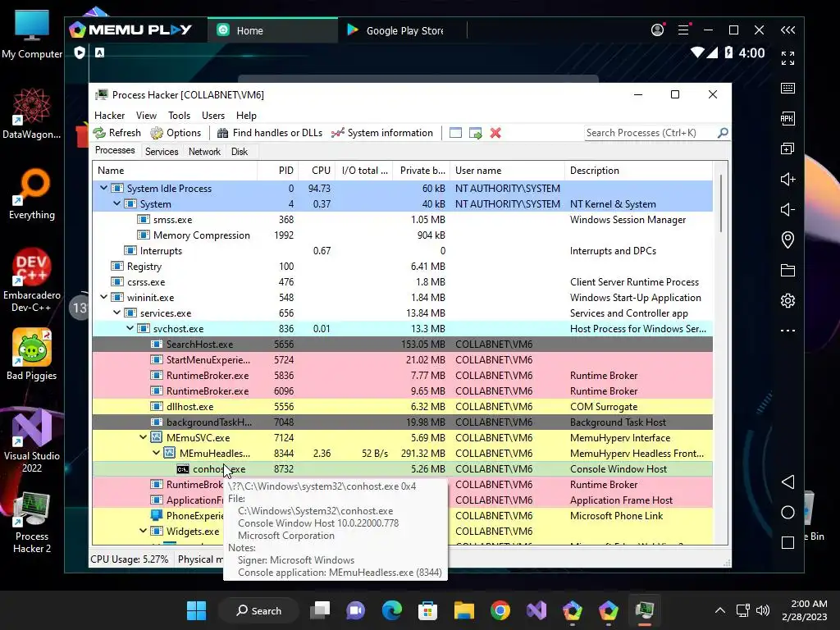Sort by the Description column header
This screenshot has width=840, height=630.
638,171
